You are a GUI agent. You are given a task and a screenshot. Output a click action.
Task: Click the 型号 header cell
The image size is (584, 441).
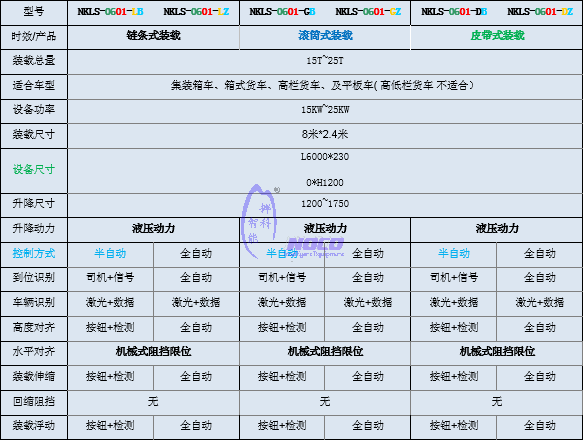pos(34,12)
